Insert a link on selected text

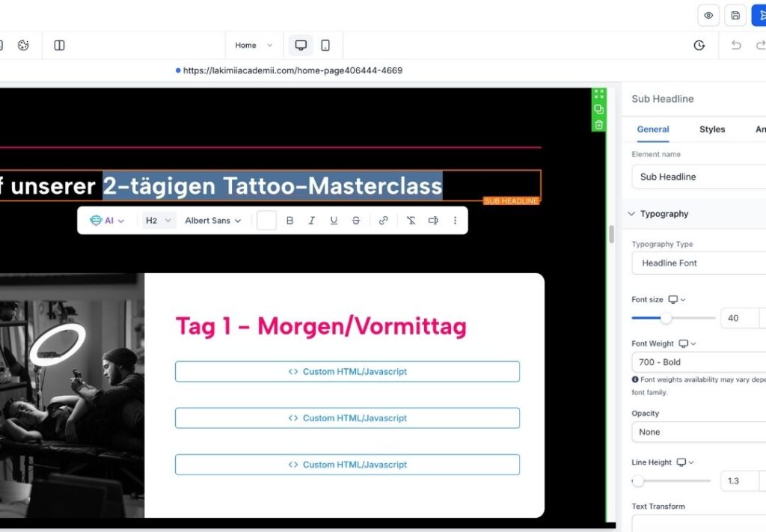383,221
